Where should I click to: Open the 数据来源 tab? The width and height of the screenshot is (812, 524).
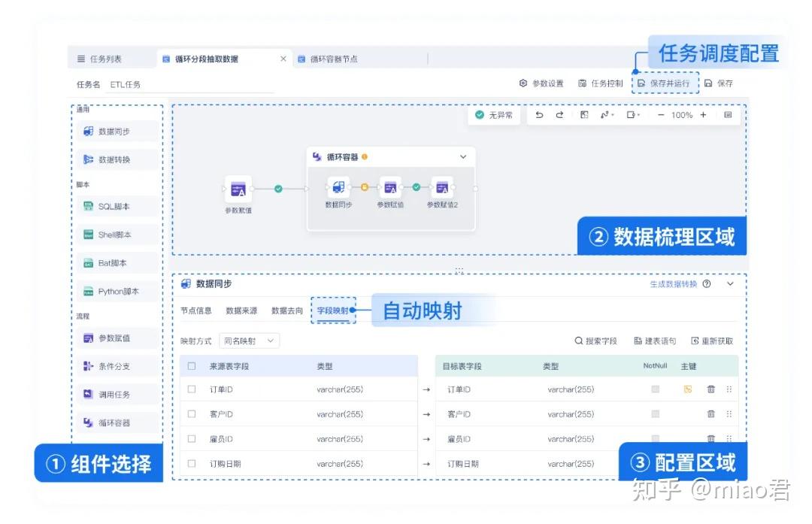coord(242,310)
